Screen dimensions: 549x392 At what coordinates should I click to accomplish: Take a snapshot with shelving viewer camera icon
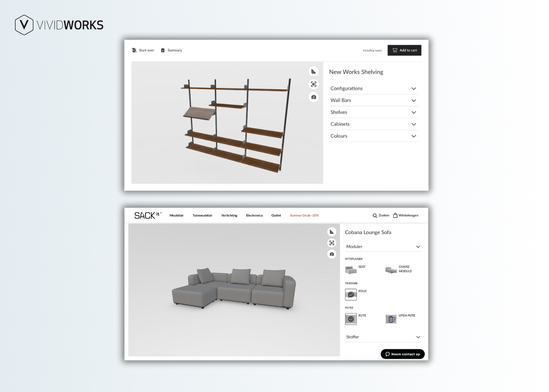[x=314, y=97]
